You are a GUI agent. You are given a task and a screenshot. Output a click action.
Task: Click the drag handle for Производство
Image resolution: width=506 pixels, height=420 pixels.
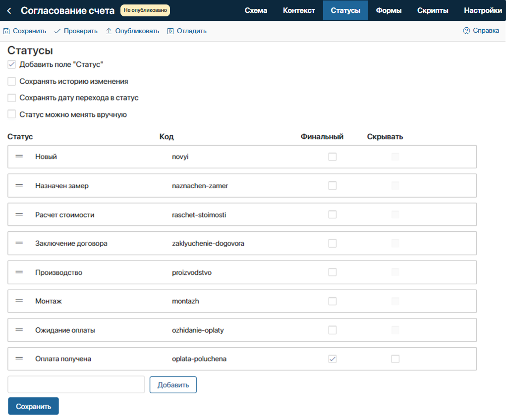click(x=19, y=272)
